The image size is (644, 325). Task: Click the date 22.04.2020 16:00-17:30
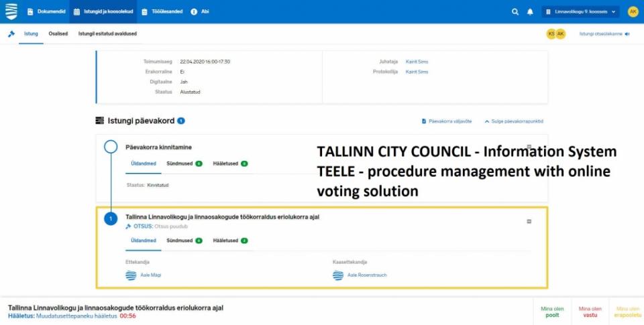pos(205,62)
